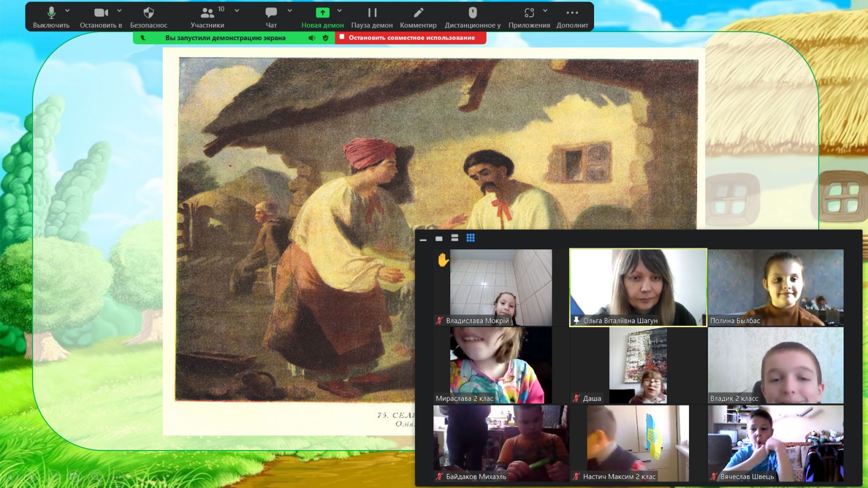Screen dimensions: 868x488
Task: Click the green encryption shield on share bar
Action: pyautogui.click(x=325, y=38)
